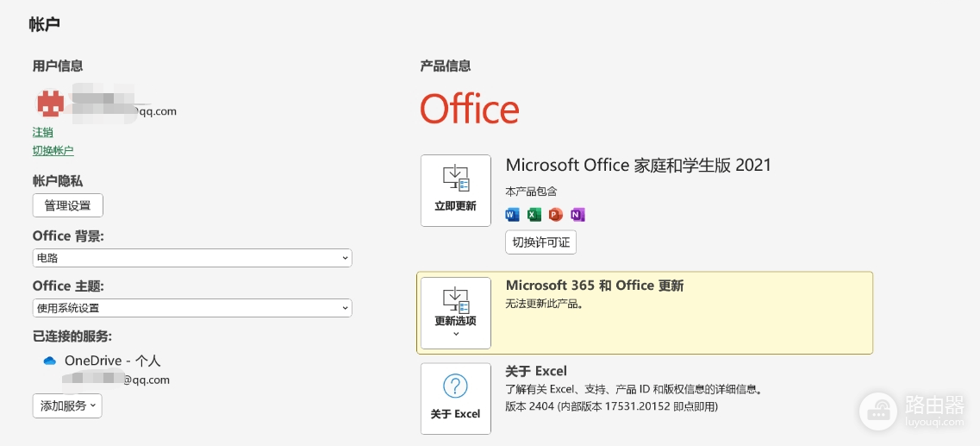This screenshot has width=980, height=446.
Task: Open the 关于 Excel button
Action: coord(456,399)
